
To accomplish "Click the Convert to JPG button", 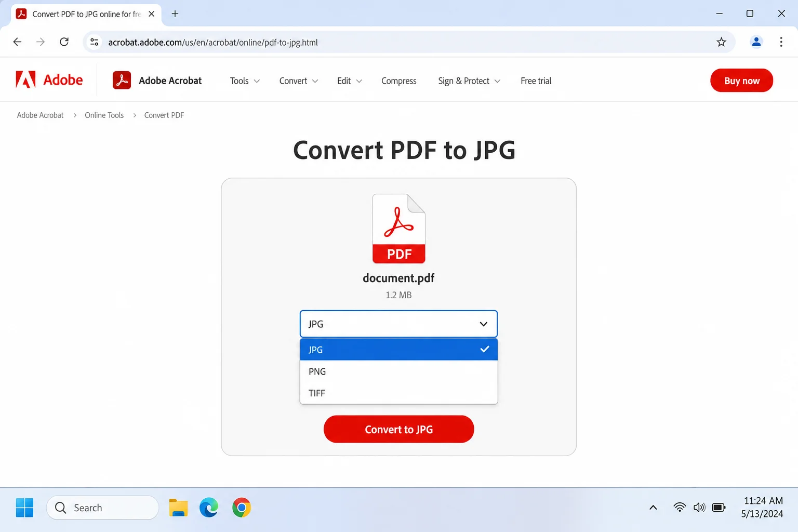I will point(398,429).
